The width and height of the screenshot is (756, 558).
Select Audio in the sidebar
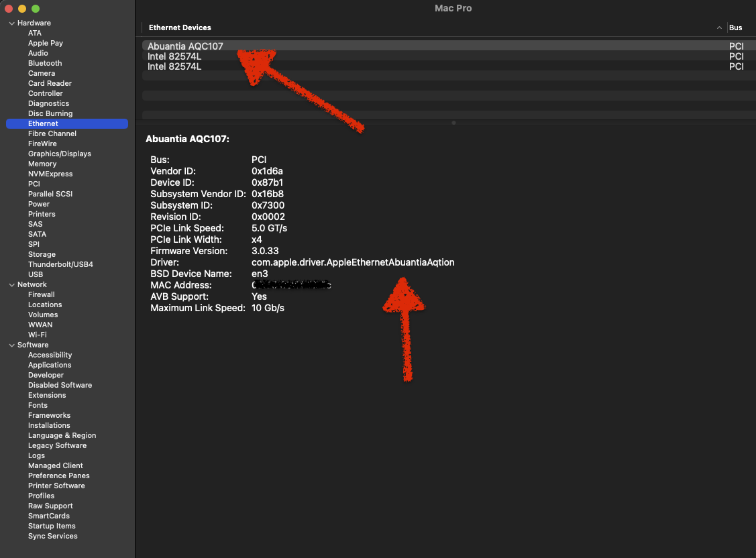point(38,54)
